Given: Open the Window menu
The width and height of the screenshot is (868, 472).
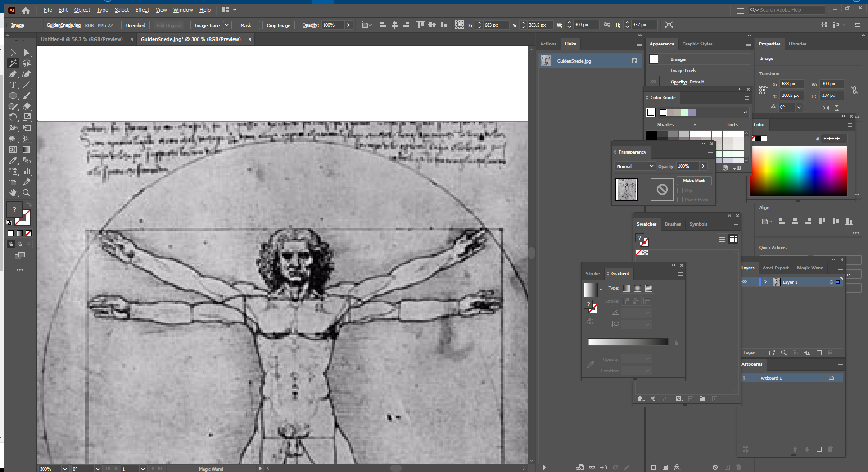Looking at the screenshot, I should (183, 10).
